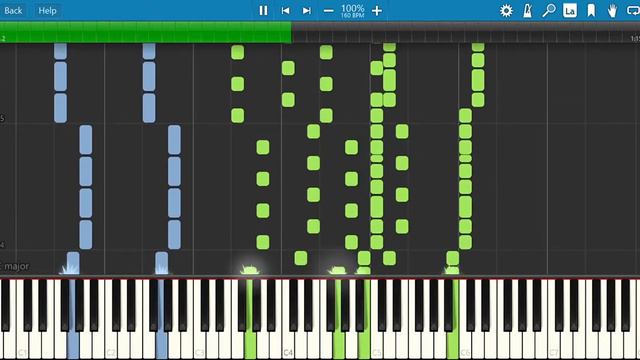The image size is (640, 360).
Task: Toggle the metronome
Action: pos(527,11)
